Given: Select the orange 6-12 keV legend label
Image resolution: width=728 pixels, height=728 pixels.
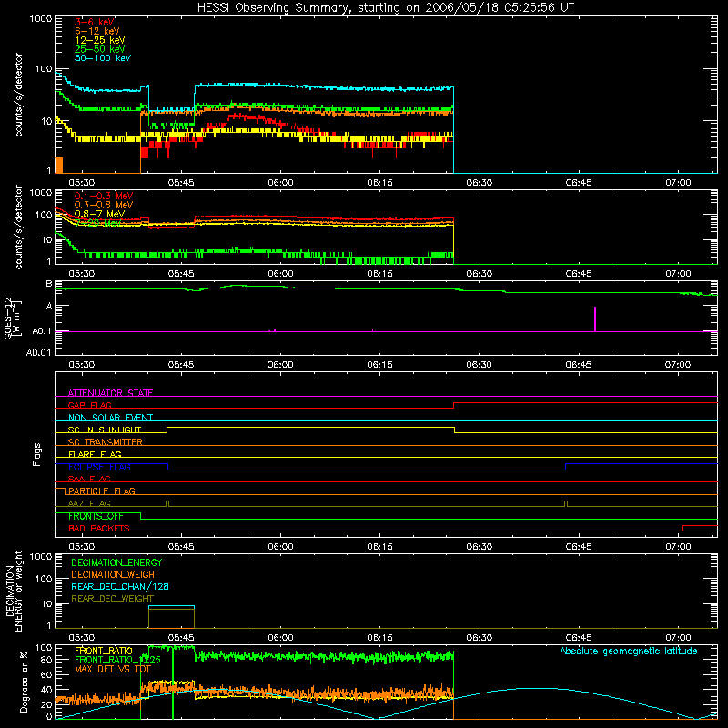Looking at the screenshot, I should pos(97,31).
